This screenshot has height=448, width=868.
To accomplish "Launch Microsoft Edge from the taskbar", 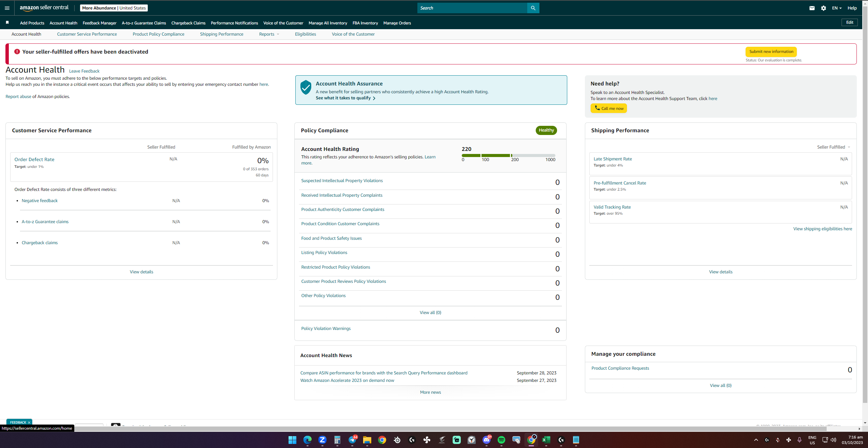I will 307,440.
